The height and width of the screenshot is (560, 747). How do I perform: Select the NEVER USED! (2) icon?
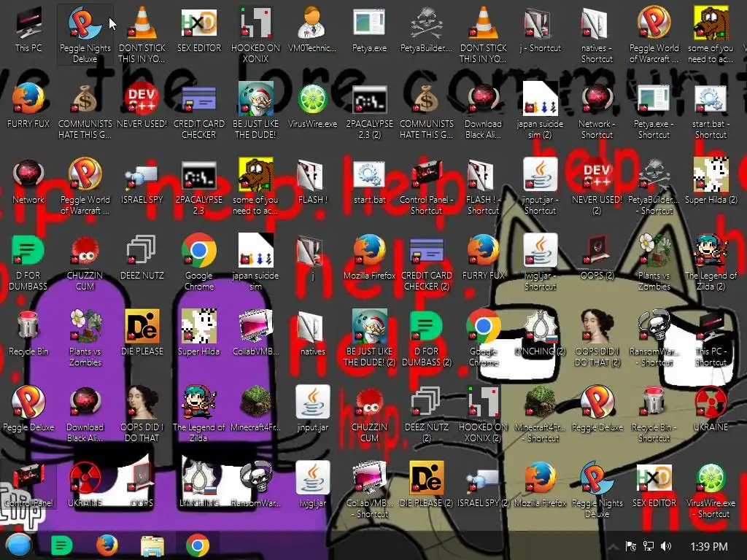coord(597,187)
